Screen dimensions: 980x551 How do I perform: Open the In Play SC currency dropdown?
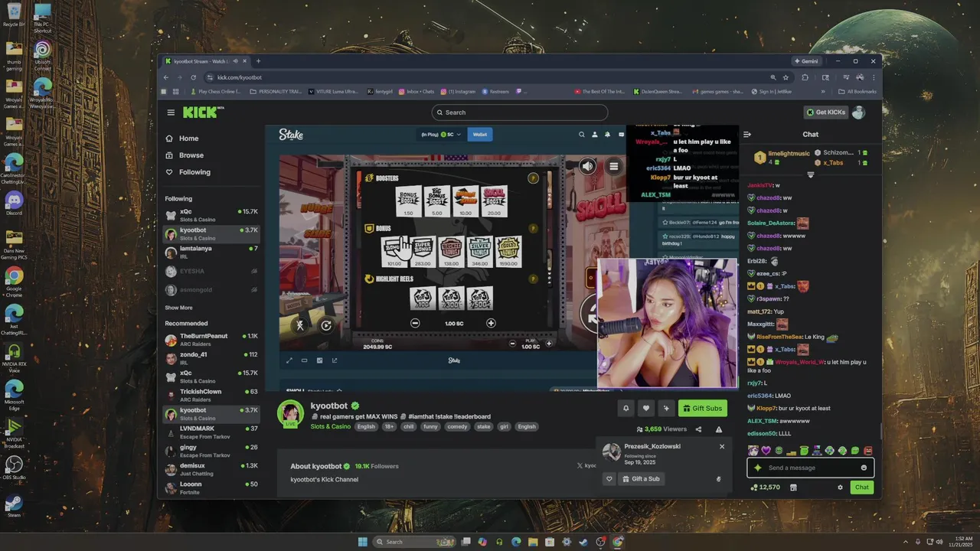tap(442, 135)
